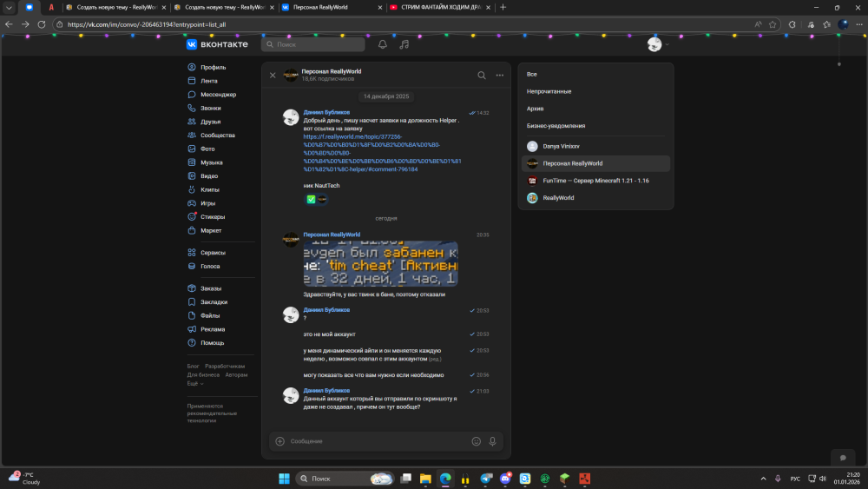Open chat actions three-dot menu
Image resolution: width=868 pixels, height=489 pixels.
coord(500,76)
